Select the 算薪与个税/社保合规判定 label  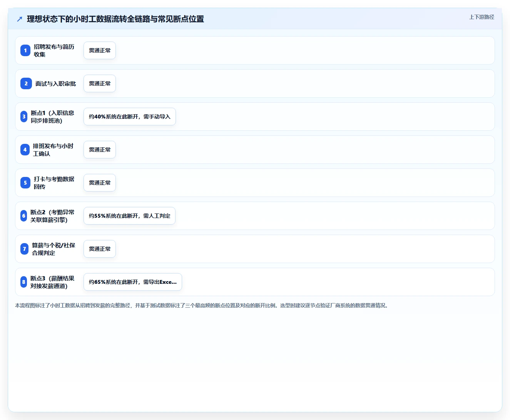(x=54, y=249)
